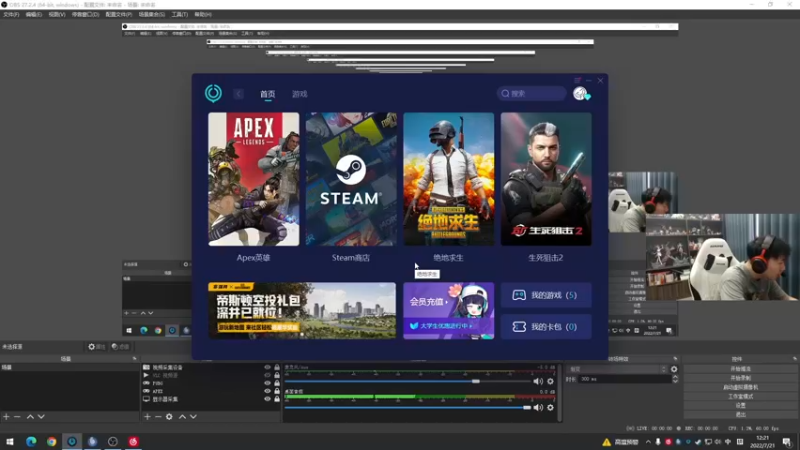Open 麦克风/Aux audio settings gear
This screenshot has width=800, height=450.
551,381
